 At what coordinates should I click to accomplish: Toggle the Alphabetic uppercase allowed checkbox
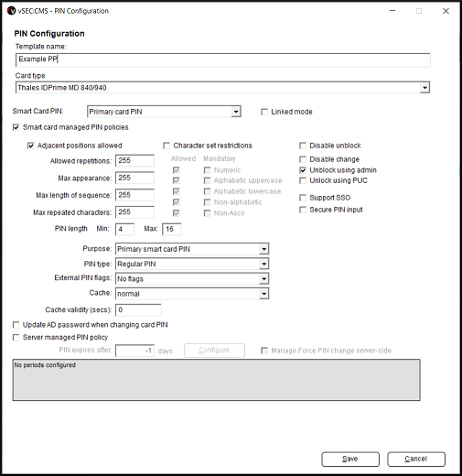pos(176,180)
